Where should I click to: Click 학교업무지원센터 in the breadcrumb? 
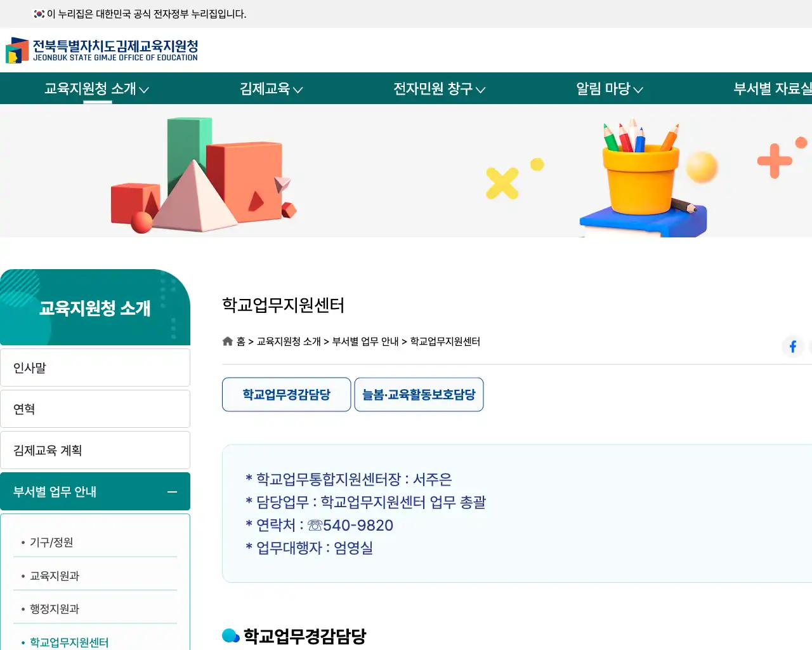pyautogui.click(x=445, y=342)
